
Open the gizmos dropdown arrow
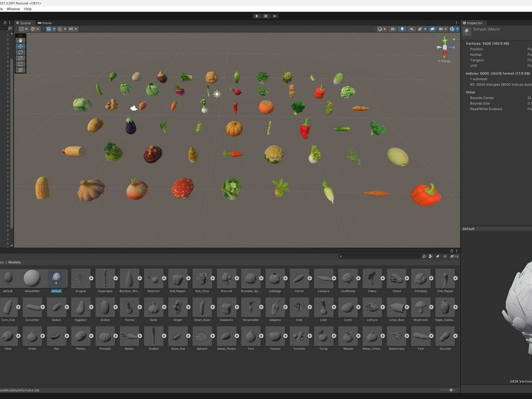[x=458, y=29]
